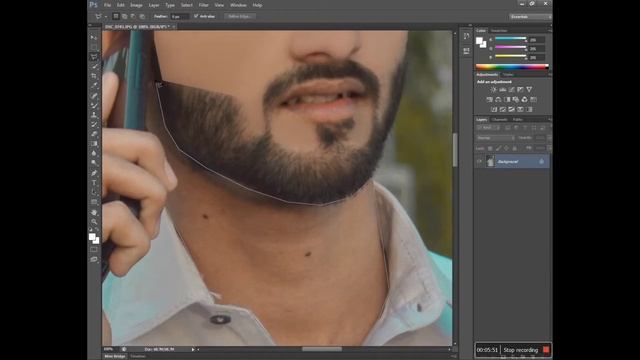Open the Timeline panel tab
The height and width of the screenshot is (360, 640).
click(138, 356)
